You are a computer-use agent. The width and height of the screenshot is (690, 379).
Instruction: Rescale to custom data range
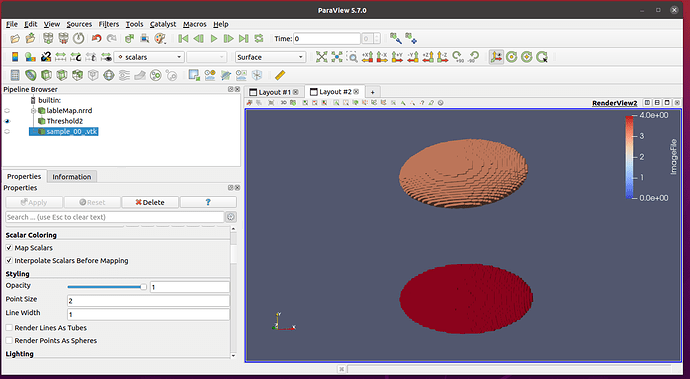(76, 57)
